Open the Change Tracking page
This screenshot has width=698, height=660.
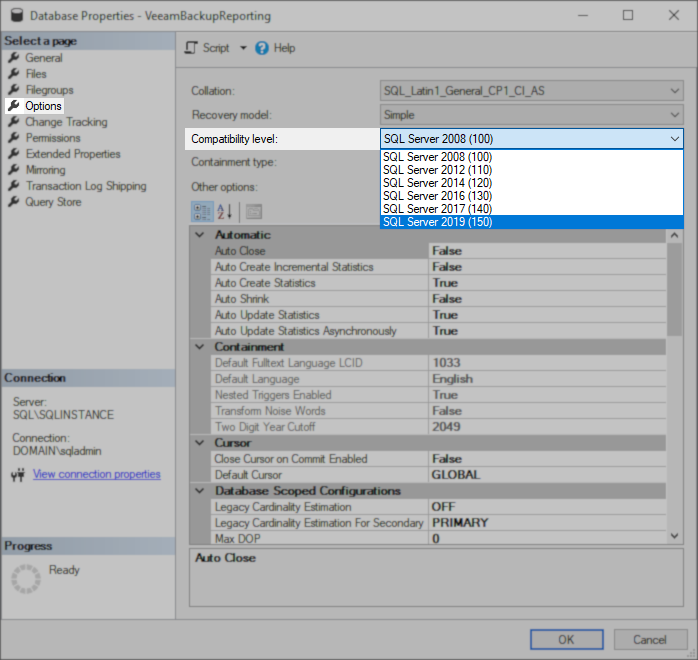tap(66, 122)
